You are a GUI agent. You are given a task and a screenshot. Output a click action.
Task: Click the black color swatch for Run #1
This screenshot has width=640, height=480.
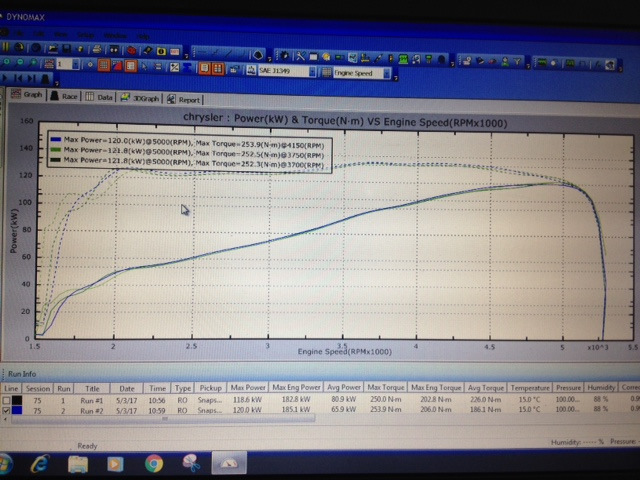(x=17, y=400)
